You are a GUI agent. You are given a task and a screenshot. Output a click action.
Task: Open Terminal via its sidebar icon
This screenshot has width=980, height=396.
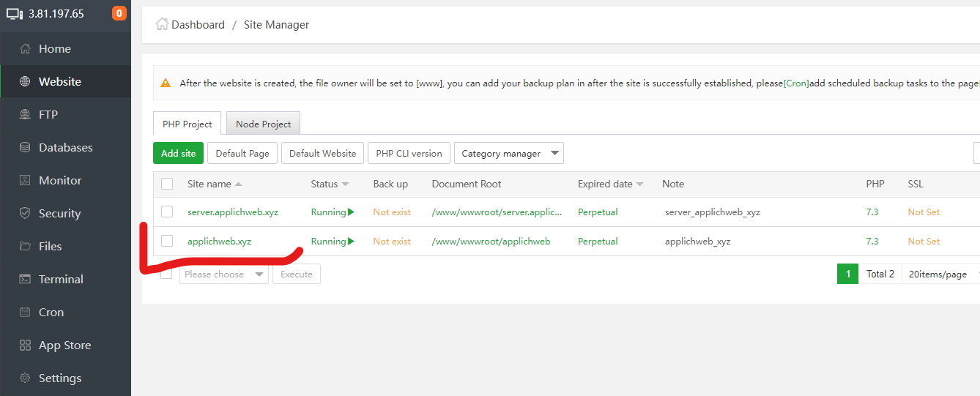tap(25, 280)
